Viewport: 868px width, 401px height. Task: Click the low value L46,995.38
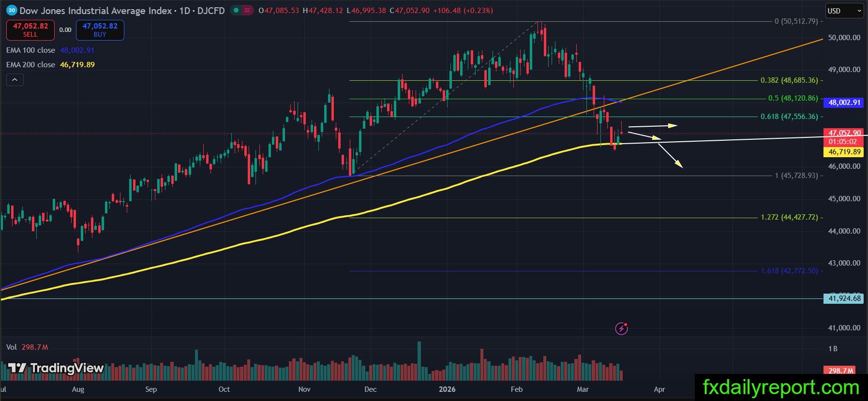pyautogui.click(x=366, y=11)
